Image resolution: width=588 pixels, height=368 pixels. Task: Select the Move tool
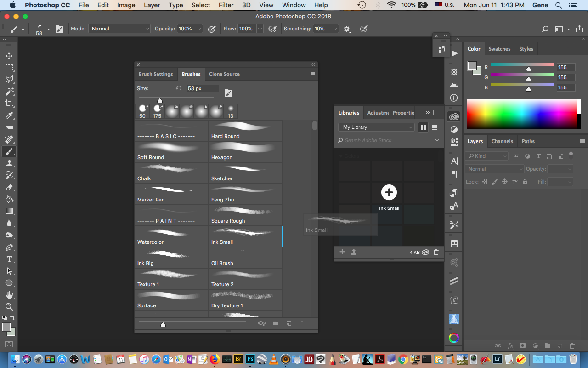pos(9,56)
